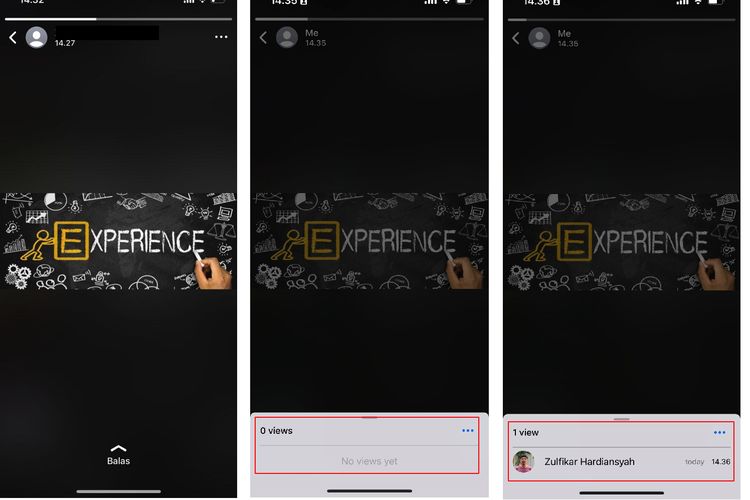
Task: Select the '0 views' label
Action: coord(276,431)
